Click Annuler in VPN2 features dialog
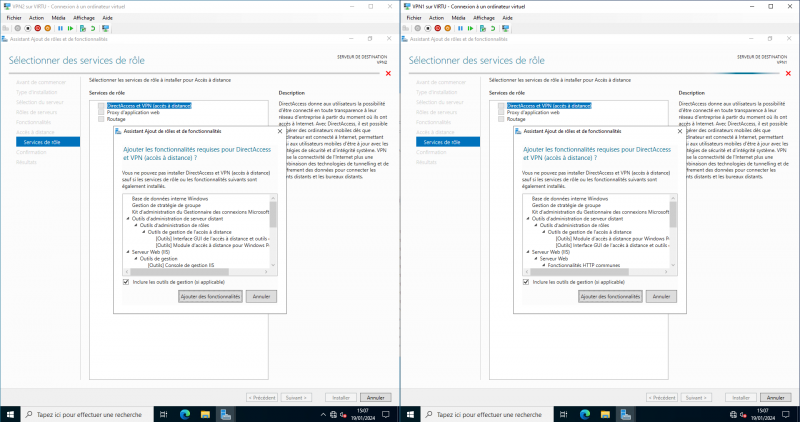800x422 pixels. coord(261,296)
